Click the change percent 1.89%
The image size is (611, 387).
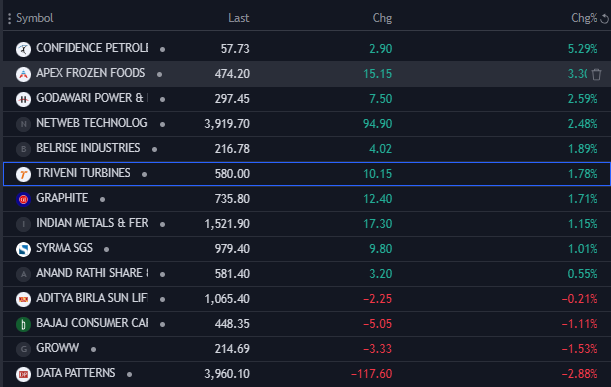coord(583,149)
